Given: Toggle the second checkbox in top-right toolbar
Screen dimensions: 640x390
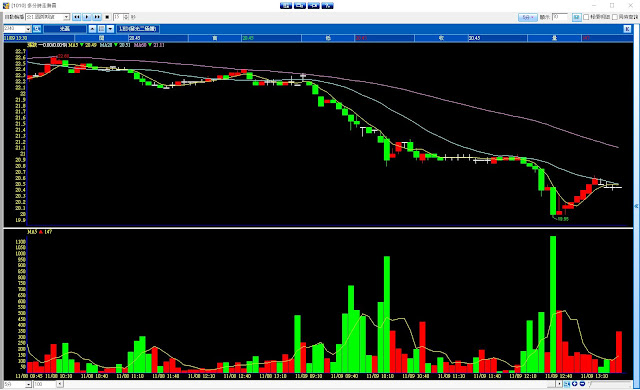Looking at the screenshot, I should point(615,17).
